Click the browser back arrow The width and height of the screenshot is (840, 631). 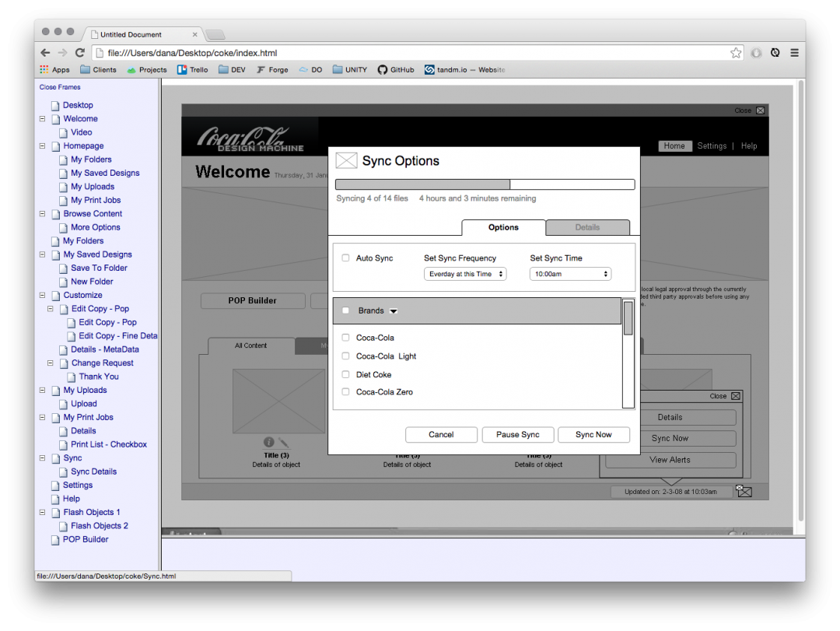click(x=46, y=53)
